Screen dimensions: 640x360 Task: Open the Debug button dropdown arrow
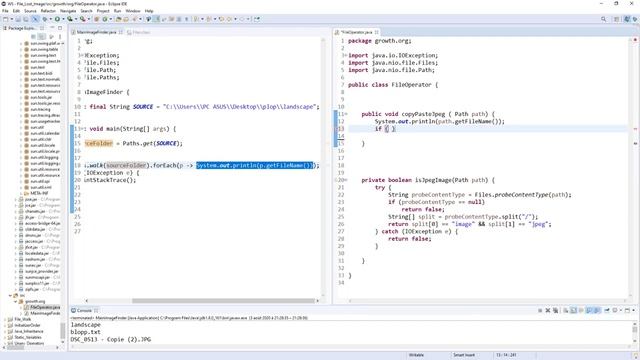pos(50,19)
